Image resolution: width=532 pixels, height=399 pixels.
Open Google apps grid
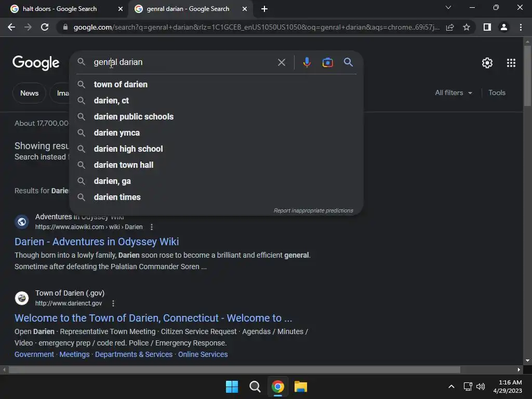pos(511,63)
